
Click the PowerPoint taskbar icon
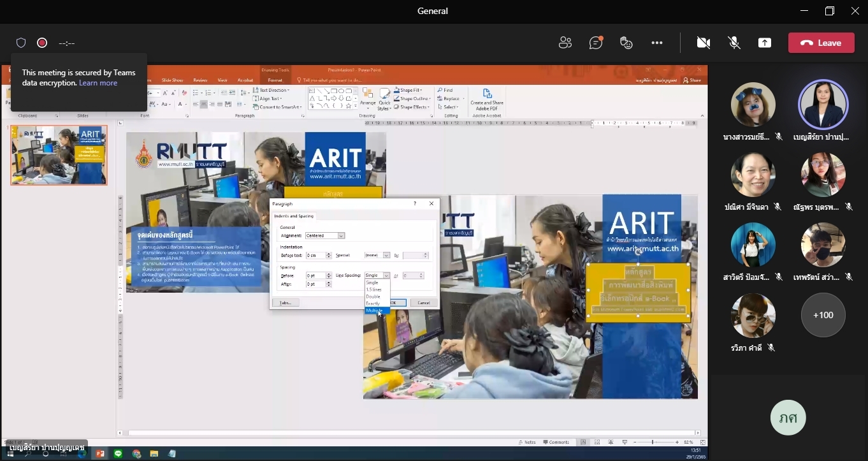(x=100, y=454)
